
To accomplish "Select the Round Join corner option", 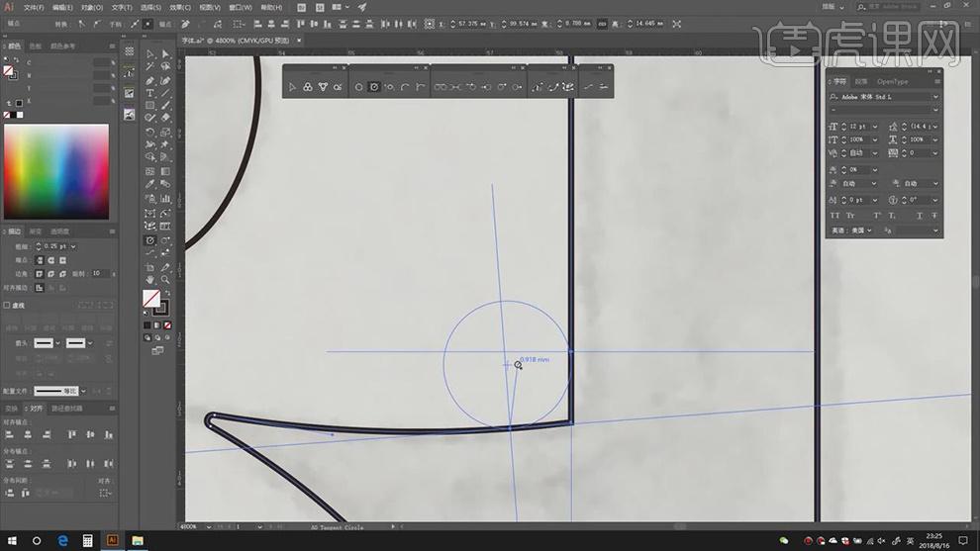I will tap(50, 274).
